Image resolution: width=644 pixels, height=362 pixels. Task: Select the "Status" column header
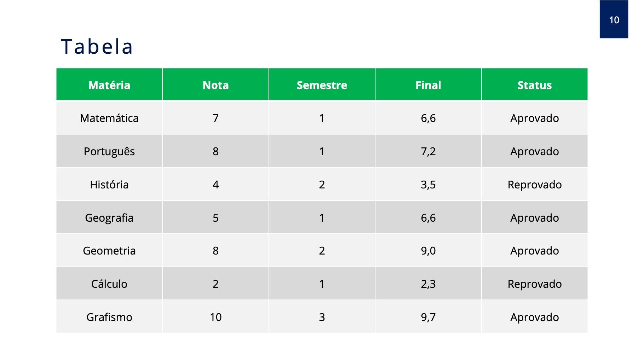[x=534, y=85]
